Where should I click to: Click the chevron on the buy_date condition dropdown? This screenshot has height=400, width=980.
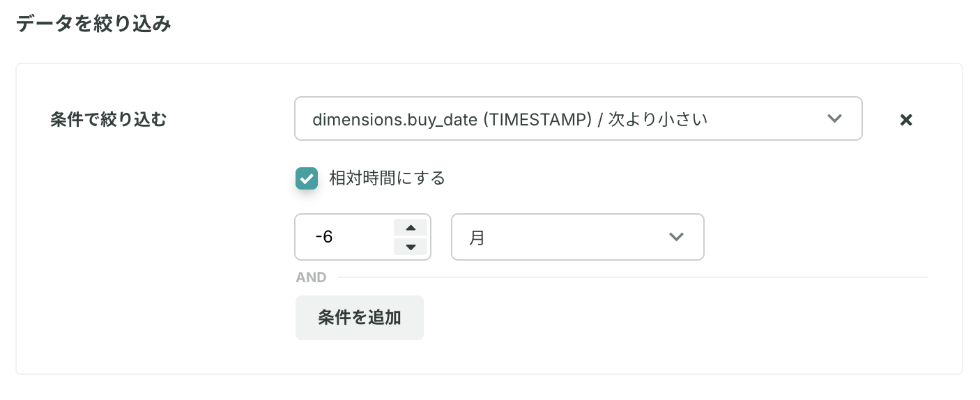coord(834,118)
